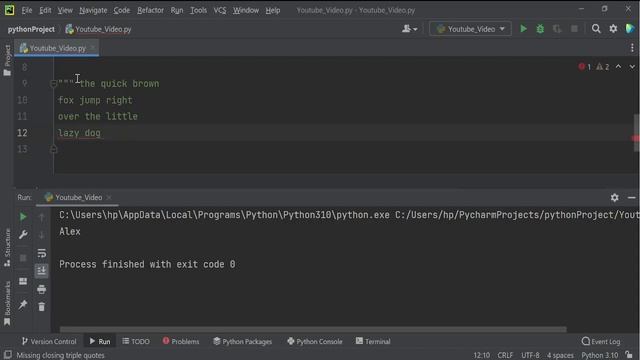The height and width of the screenshot is (360, 640).
Task: Click the fold end marker at line 13
Action: 53,149
